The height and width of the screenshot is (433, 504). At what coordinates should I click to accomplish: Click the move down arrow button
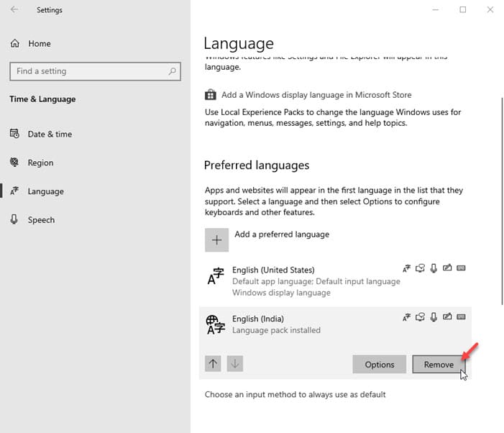pyautogui.click(x=235, y=363)
